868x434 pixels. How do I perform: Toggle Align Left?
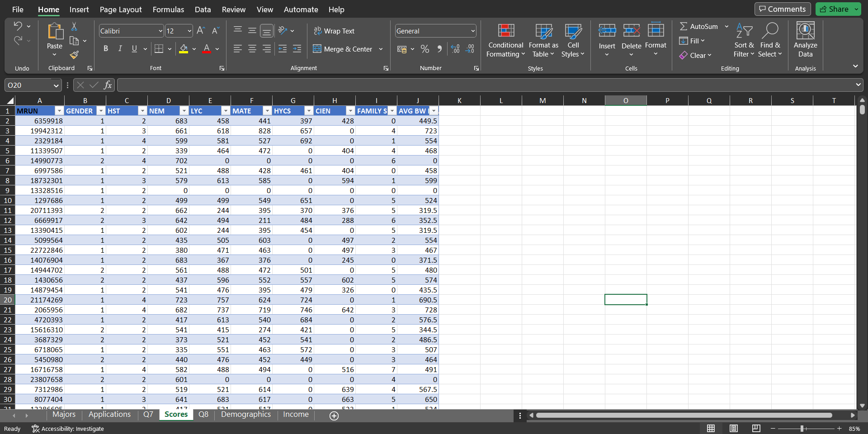coord(238,49)
